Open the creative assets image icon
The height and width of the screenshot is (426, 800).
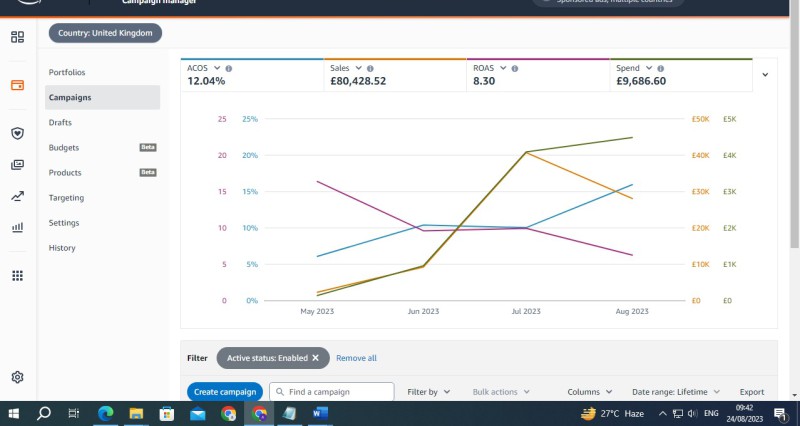(17, 164)
